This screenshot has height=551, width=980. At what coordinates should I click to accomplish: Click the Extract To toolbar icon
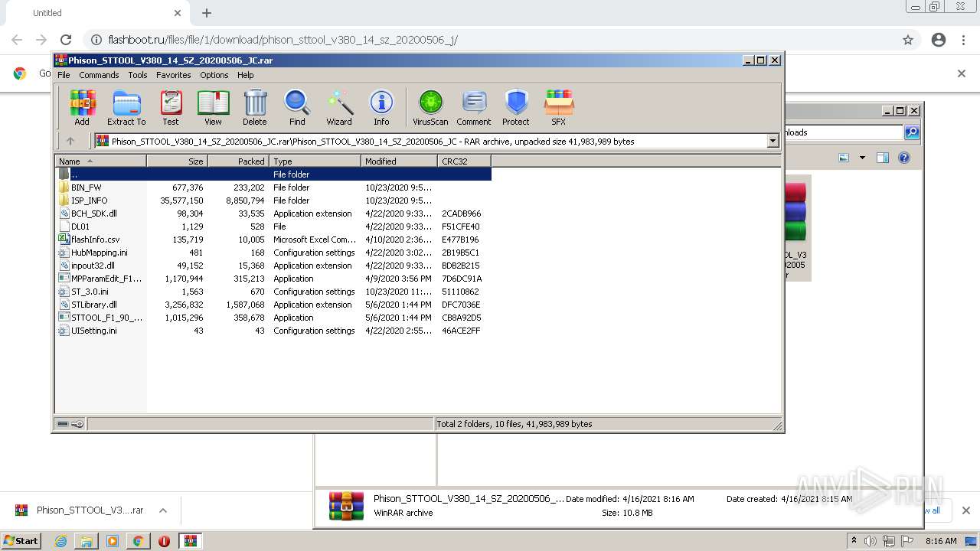(x=126, y=107)
